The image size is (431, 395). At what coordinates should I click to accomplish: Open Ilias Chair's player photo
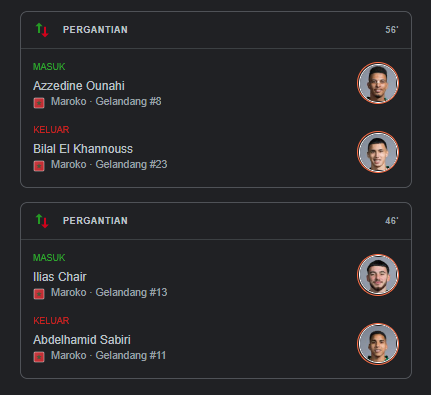pyautogui.click(x=378, y=275)
